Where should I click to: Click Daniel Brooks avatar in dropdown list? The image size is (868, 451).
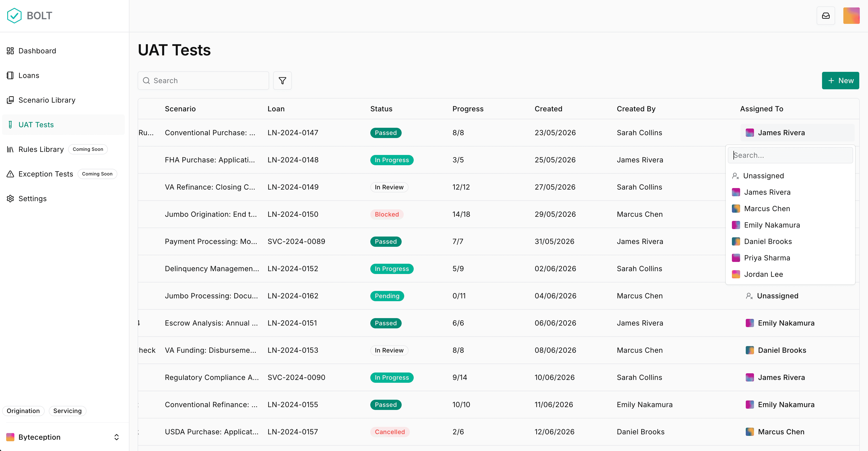click(736, 241)
